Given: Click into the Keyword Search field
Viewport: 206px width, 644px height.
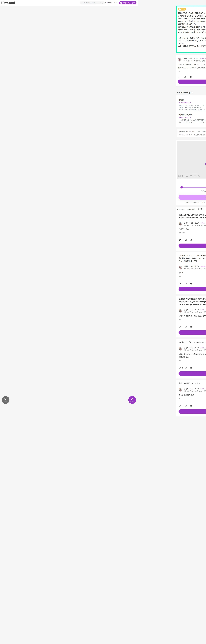Looking at the screenshot, I should pyautogui.click(x=90, y=3).
